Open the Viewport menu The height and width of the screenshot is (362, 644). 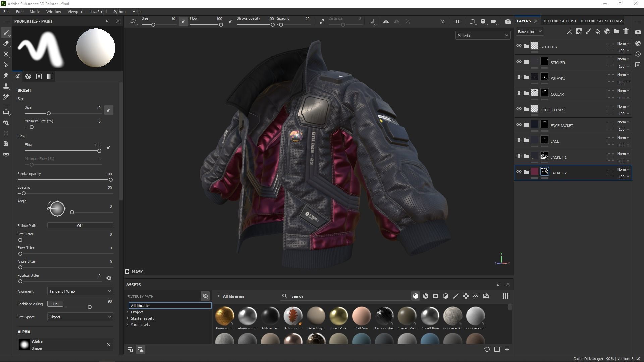click(x=75, y=12)
